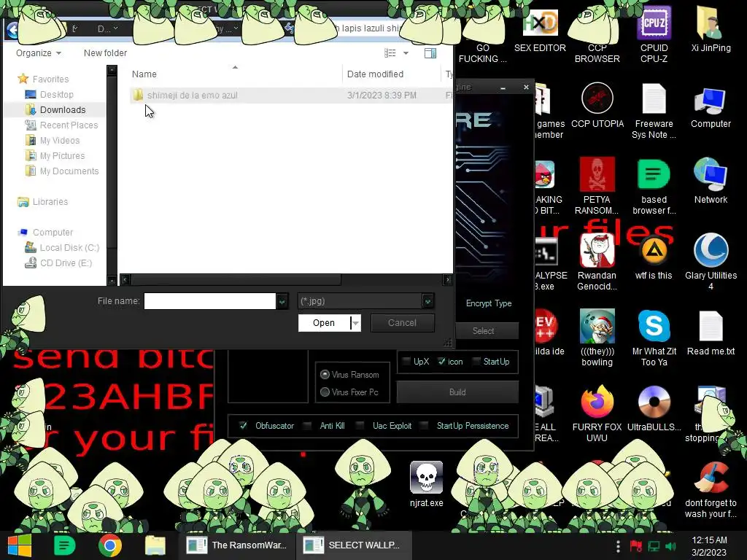Click the horizontal scrollbar in file list
The height and width of the screenshot is (560, 747).
pos(236,279)
